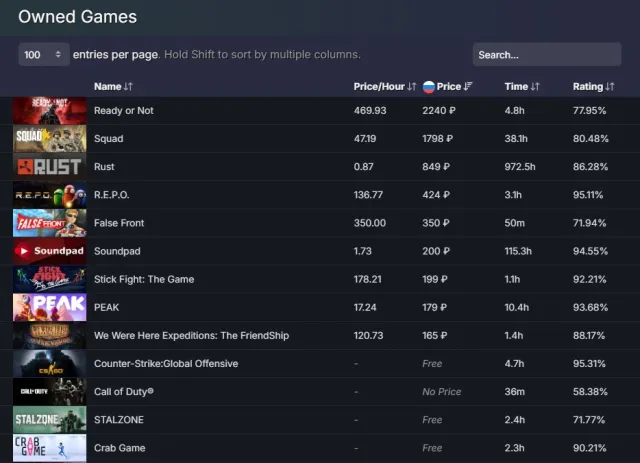The height and width of the screenshot is (463, 640).
Task: Click inside the Search field
Action: pos(547,55)
